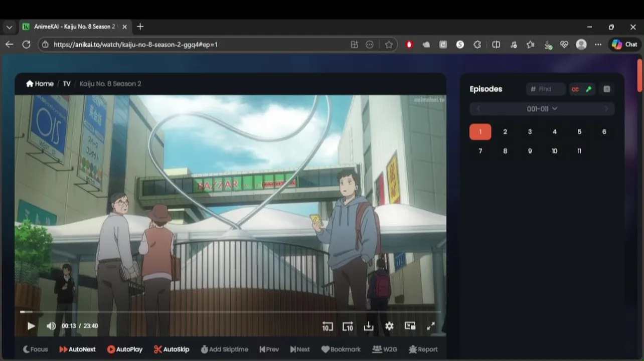Screen dimensions: 644x361
Task: Select episode 1 in the list
Action: pos(480,132)
